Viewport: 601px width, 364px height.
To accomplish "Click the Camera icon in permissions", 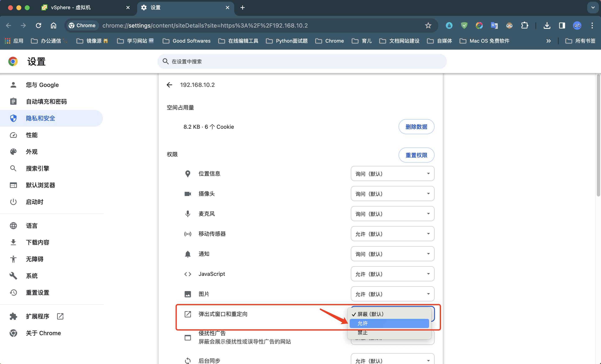I will click(x=187, y=194).
